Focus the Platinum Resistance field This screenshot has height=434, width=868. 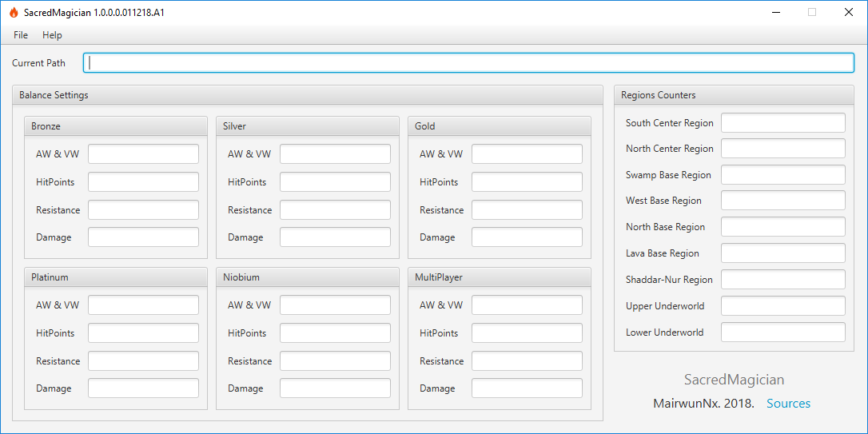(x=143, y=361)
